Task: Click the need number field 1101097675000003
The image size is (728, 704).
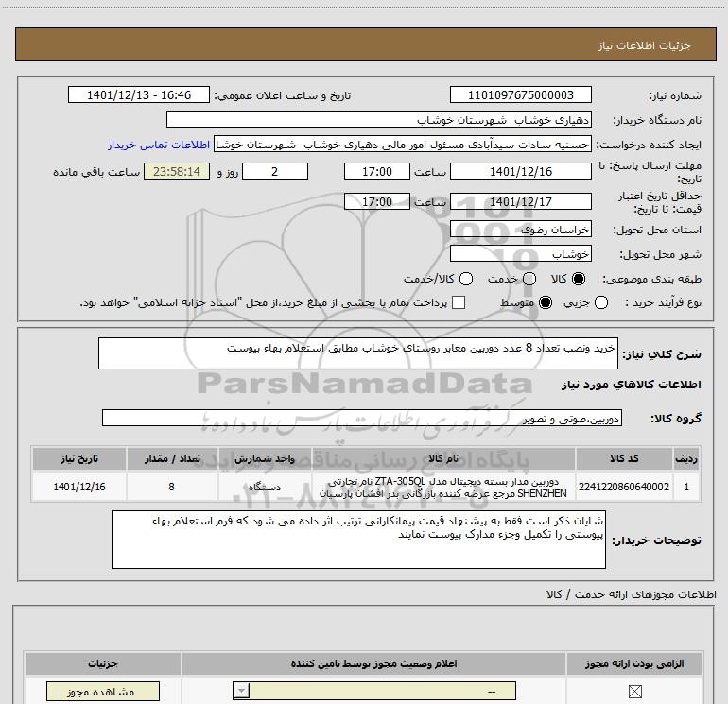Action: [520, 94]
